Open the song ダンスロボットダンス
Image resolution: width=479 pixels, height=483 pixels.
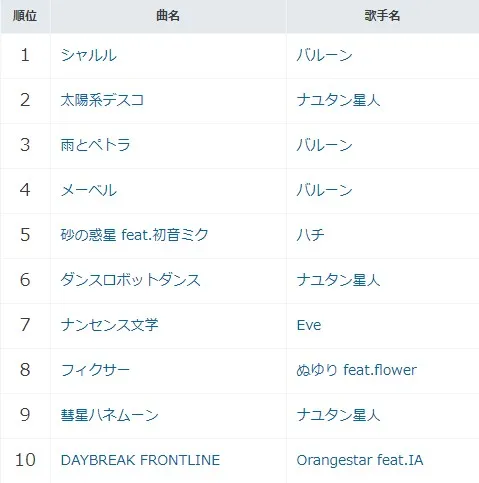130,280
